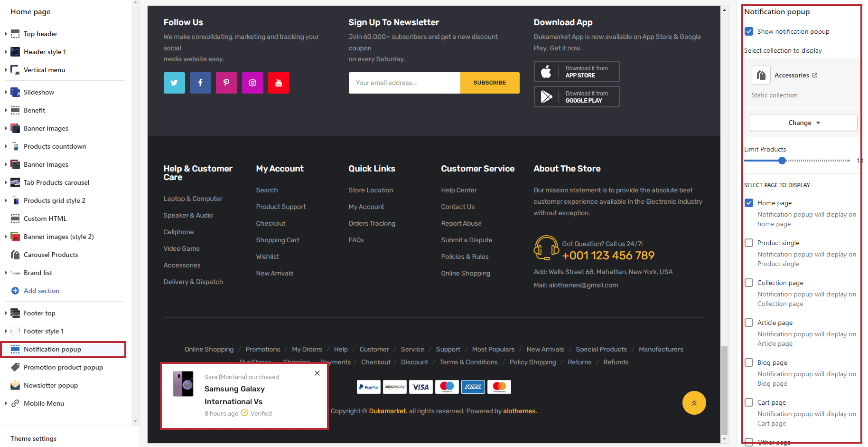
Task: Click the Pinterest icon in footer
Action: 226,83
